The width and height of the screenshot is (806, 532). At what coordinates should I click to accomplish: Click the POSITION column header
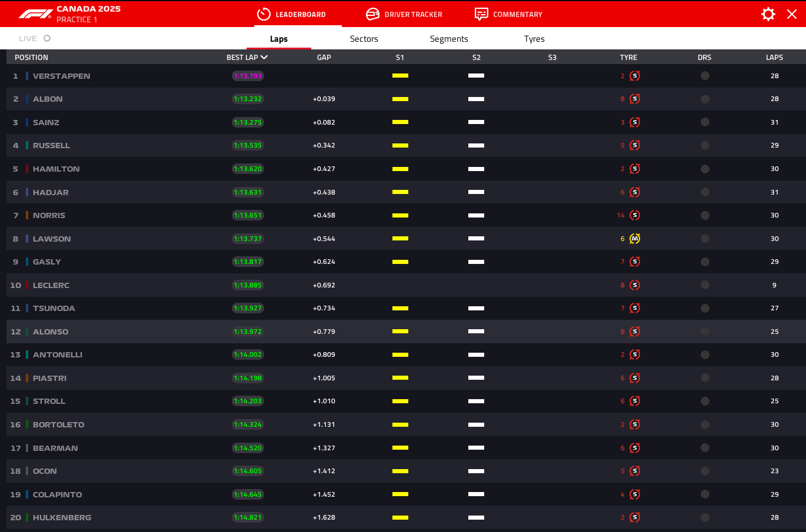click(31, 57)
